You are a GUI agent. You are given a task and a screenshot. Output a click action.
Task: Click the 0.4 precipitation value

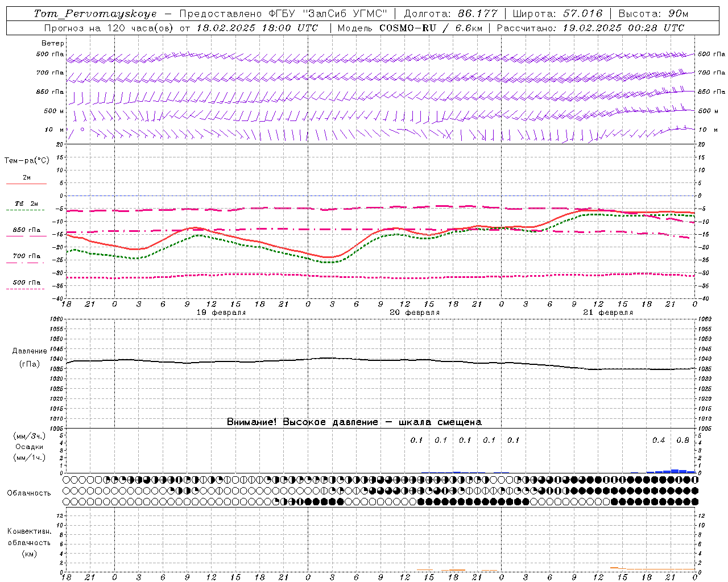(x=659, y=440)
